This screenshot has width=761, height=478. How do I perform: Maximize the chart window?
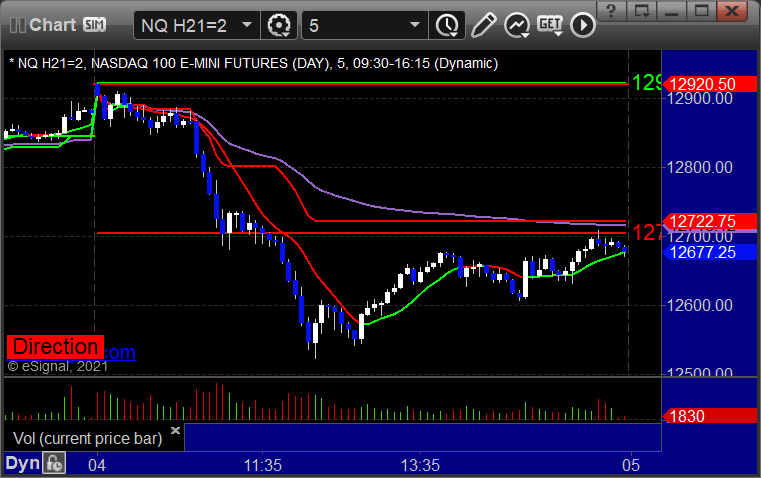(701, 10)
